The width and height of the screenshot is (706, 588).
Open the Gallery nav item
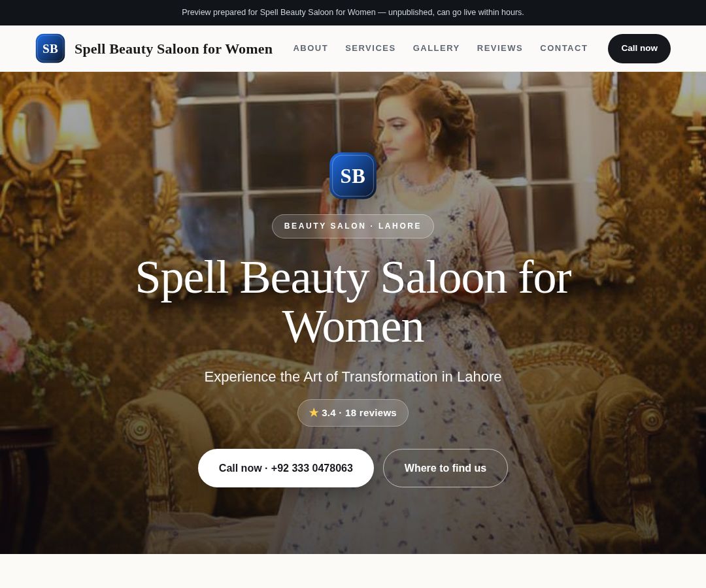tap(436, 48)
